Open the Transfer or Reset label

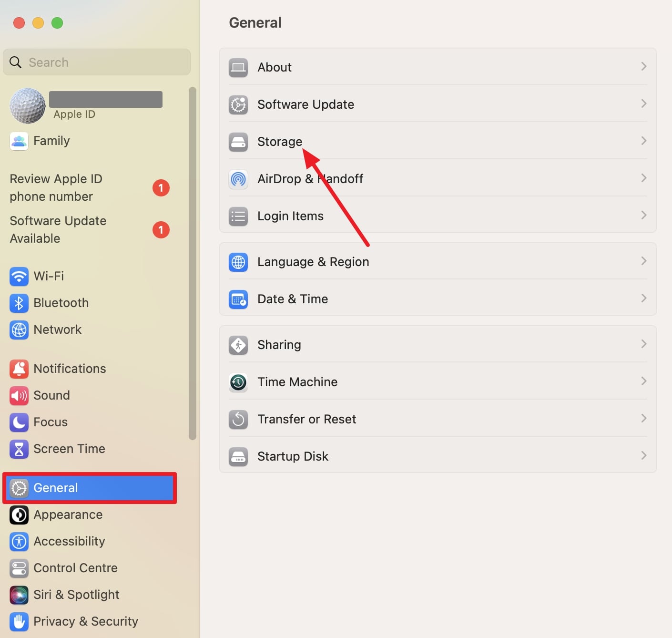pos(307,419)
